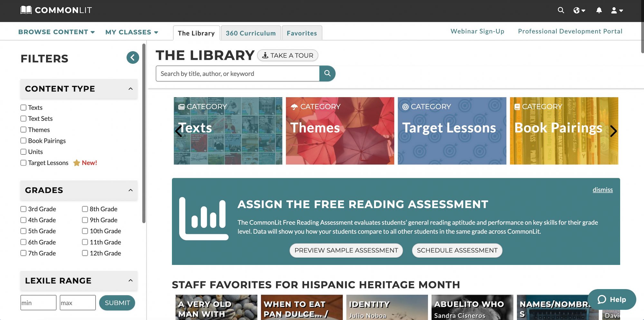Check the 3rd Grade box
Image resolution: width=644 pixels, height=320 pixels.
[24, 209]
